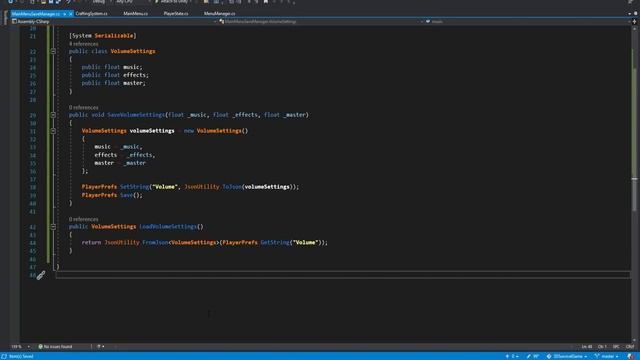Viewport: 640px width, 360px height.
Task: Click the Ch 1 column indicator
Action: click(602, 347)
